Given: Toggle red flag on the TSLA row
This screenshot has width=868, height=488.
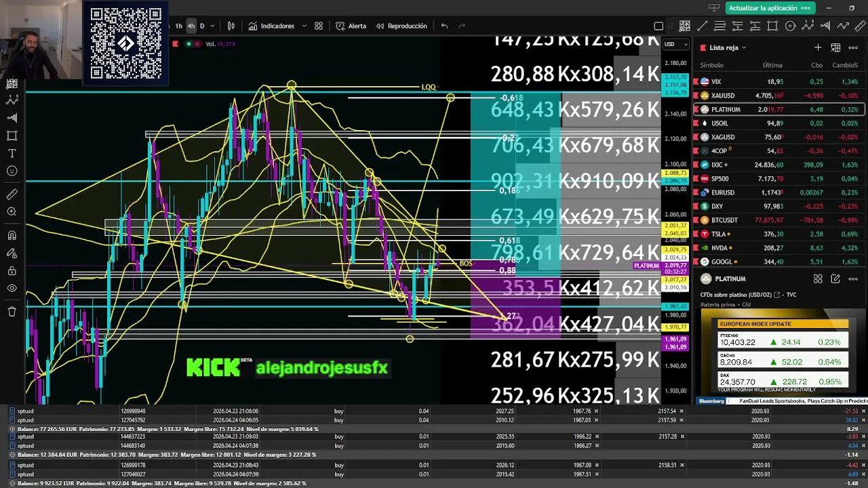Looking at the screenshot, I should [696, 234].
